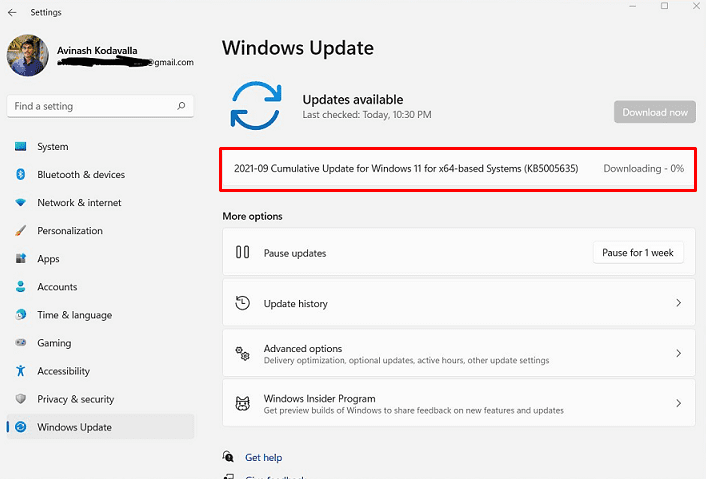The image size is (706, 479).
Task: Click the Updates available heading
Action: pyautogui.click(x=353, y=99)
